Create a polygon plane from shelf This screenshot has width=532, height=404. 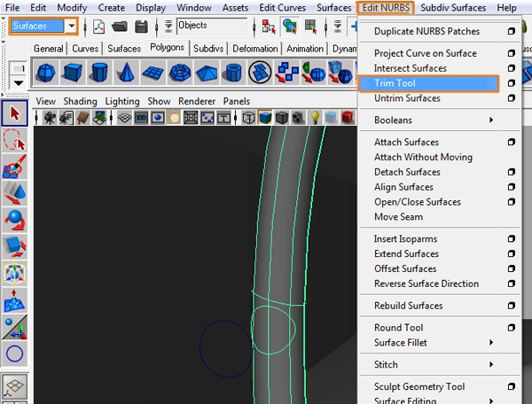tap(153, 72)
